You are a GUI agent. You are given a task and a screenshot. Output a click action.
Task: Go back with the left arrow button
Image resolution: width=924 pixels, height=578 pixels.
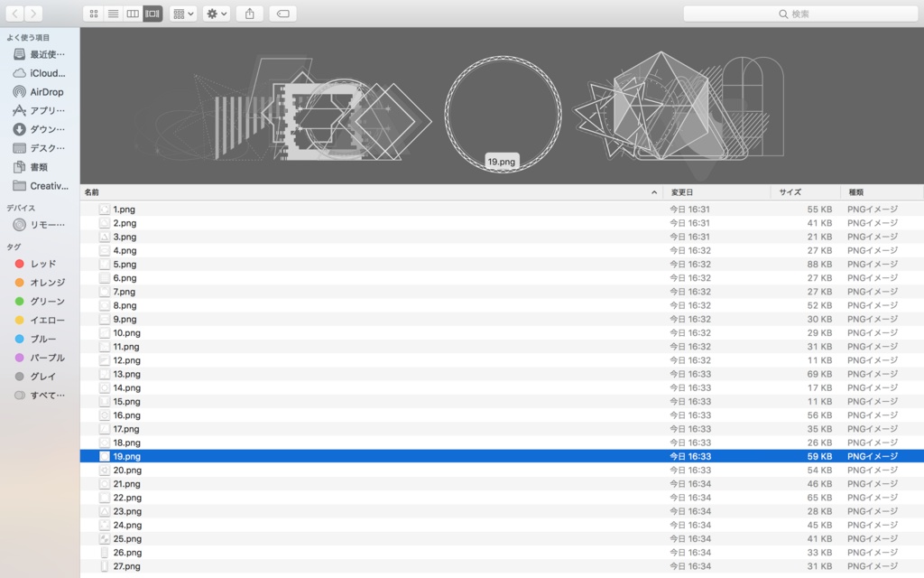14,14
